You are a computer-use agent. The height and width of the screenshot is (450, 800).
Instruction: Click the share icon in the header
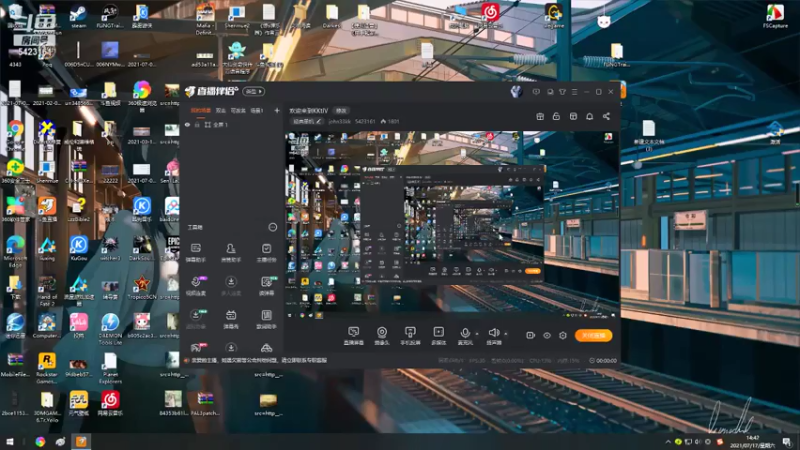[x=606, y=116]
